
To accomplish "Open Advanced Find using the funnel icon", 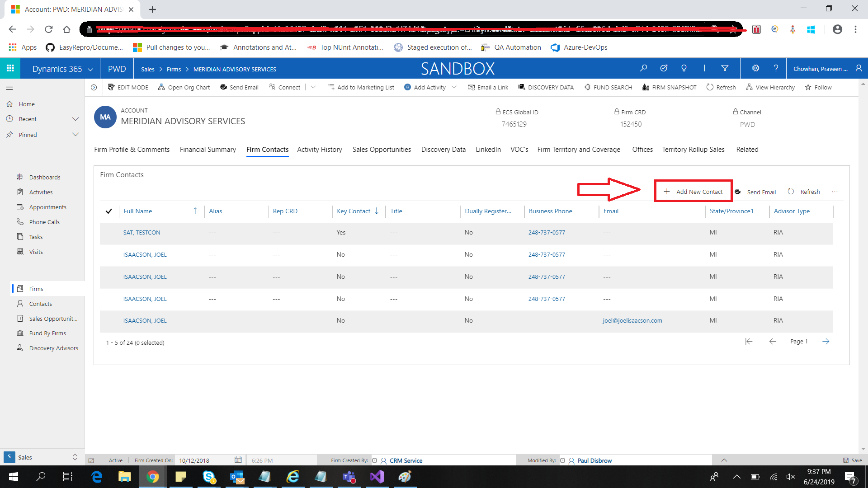I will pyautogui.click(x=725, y=68).
